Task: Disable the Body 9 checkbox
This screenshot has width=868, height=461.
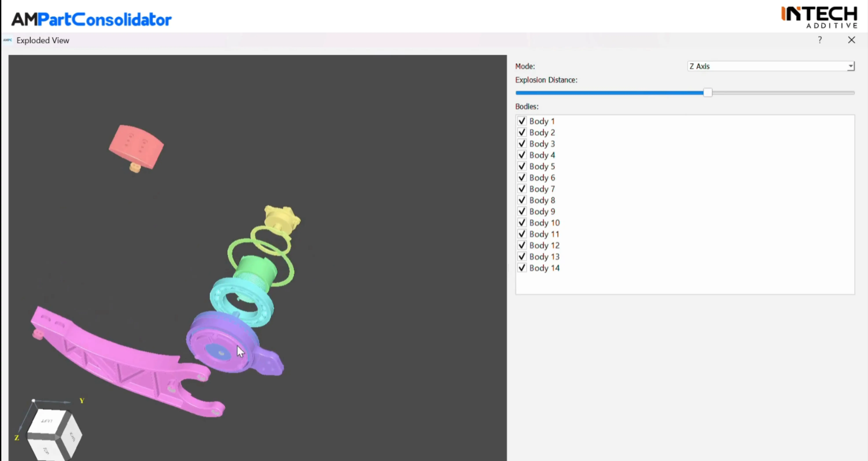Action: coord(522,211)
